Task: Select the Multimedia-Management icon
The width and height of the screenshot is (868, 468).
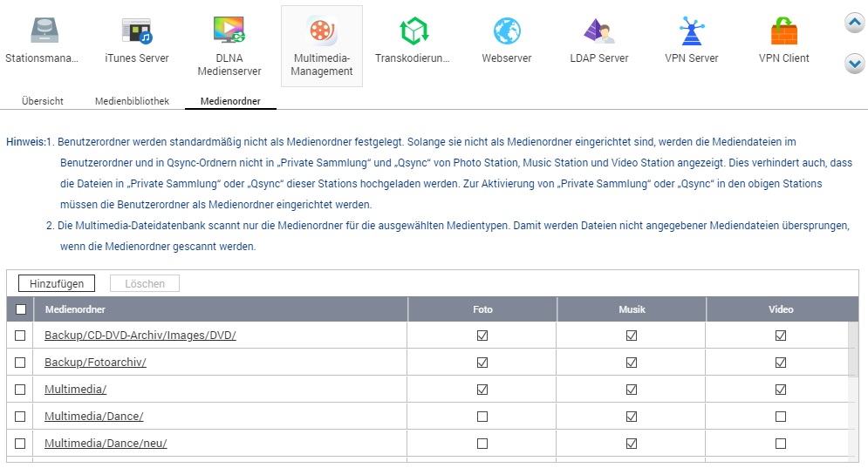Action: tap(322, 31)
